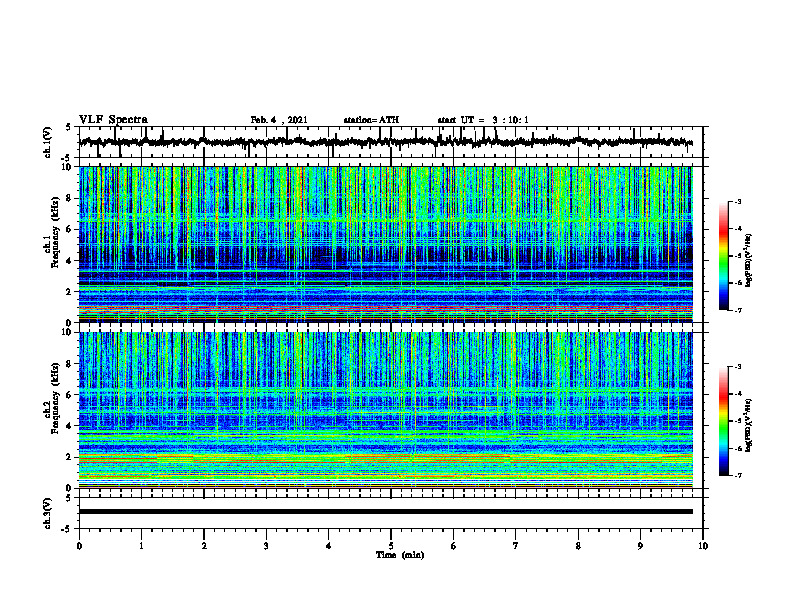Click the "ch.1 Frequency (kHz)" axis label

[52, 232]
